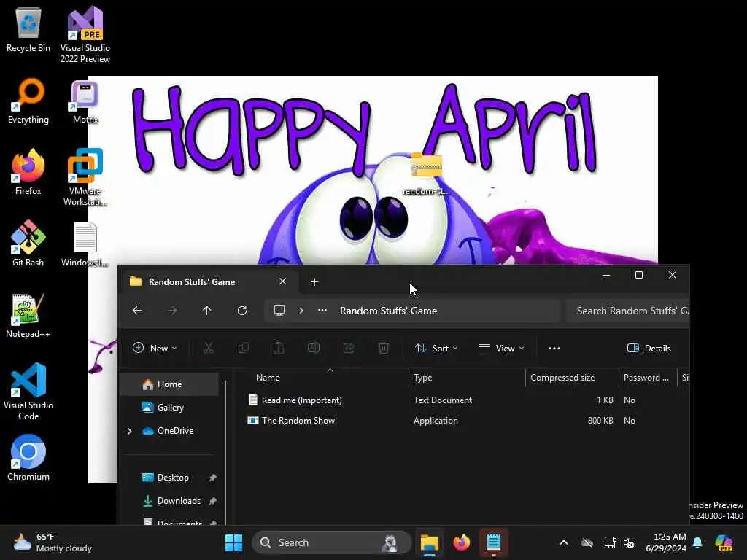Viewport: 747px width, 560px height.
Task: Go back in File Explorer
Action: click(x=137, y=311)
